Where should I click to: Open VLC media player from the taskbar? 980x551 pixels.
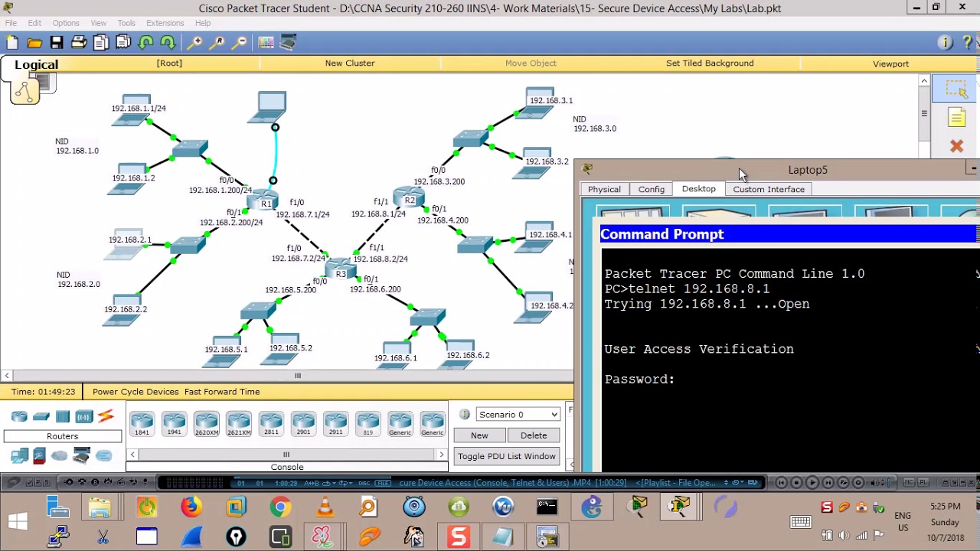325,507
